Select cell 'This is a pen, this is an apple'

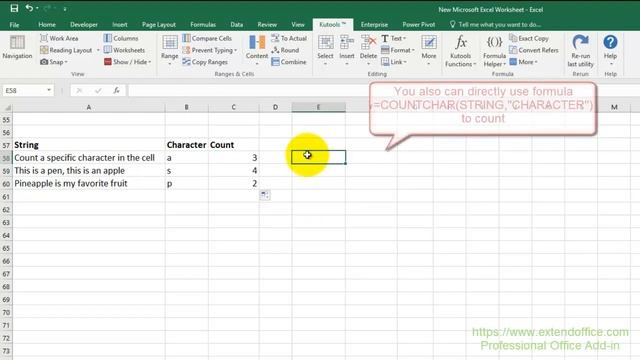click(89, 171)
